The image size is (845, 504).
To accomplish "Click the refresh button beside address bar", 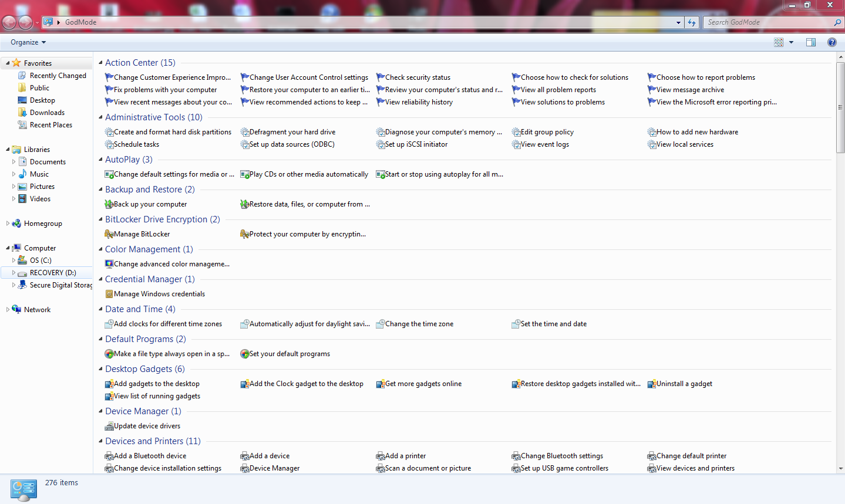I will click(x=692, y=22).
